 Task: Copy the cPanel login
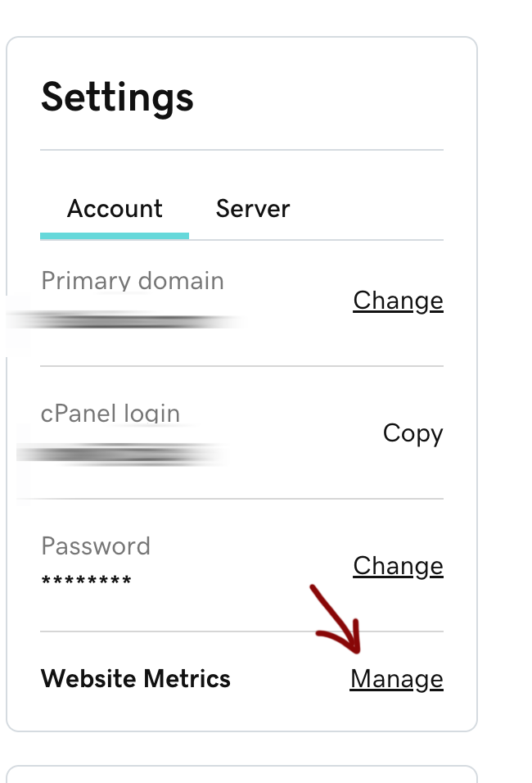point(413,433)
